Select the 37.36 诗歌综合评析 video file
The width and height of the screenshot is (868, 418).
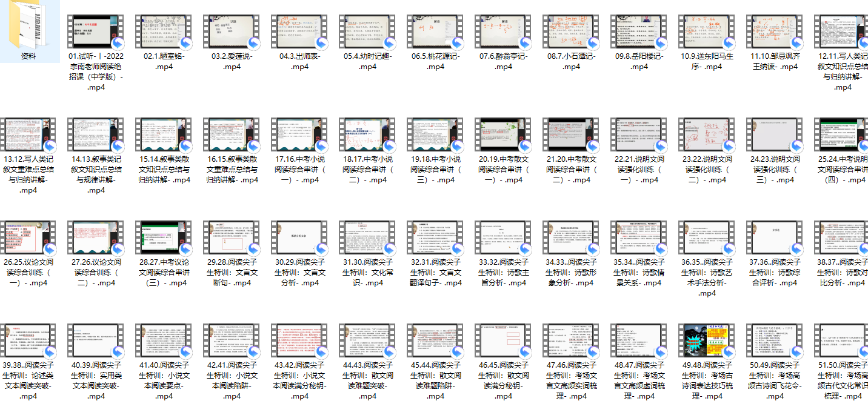point(775,237)
